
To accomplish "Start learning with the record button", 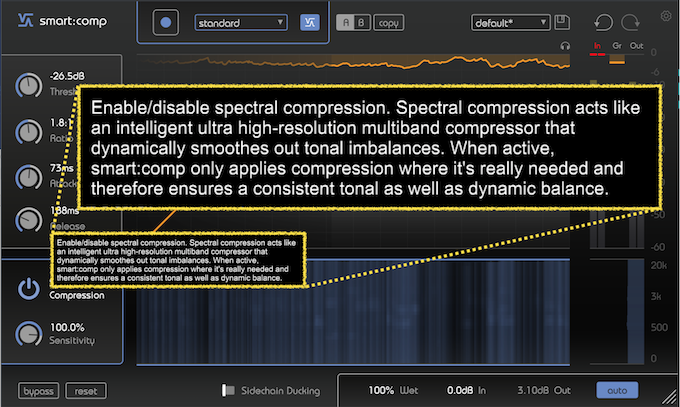I will coord(165,23).
